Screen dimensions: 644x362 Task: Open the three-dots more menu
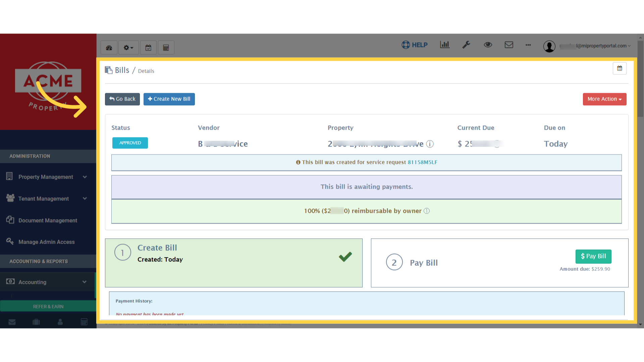pos(528,45)
